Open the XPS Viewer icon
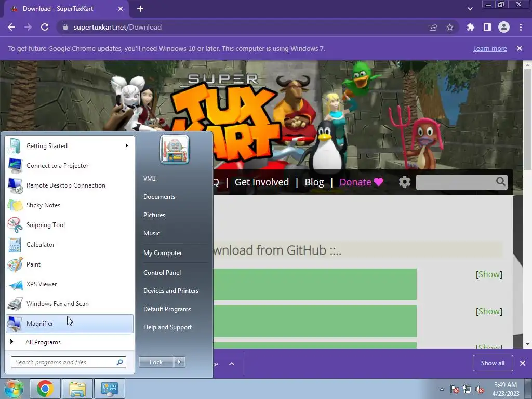The height and width of the screenshot is (399, 532). (15, 284)
